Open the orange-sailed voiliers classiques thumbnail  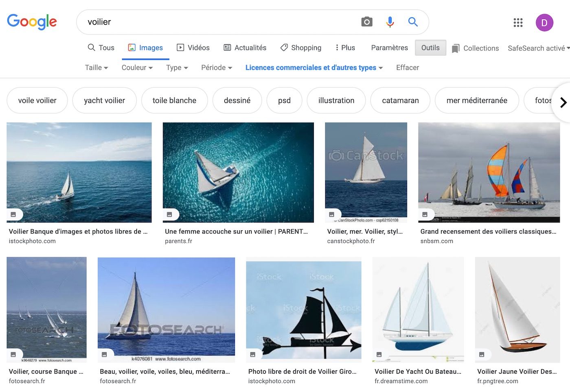(x=489, y=172)
